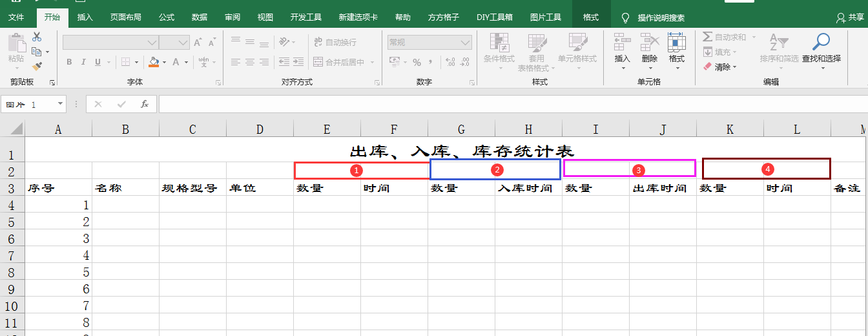Switch to the DIY工具箱 tab

point(495,17)
